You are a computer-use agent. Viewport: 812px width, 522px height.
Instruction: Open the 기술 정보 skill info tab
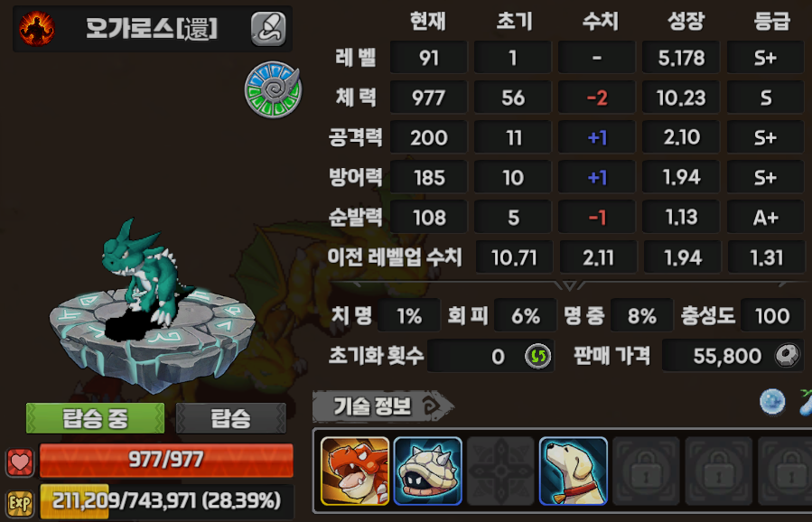(x=382, y=406)
